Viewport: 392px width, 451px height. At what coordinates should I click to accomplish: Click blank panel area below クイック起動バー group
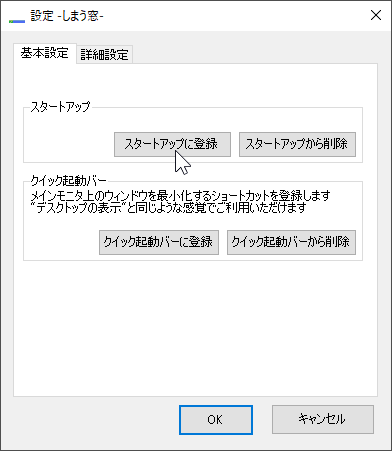click(x=195, y=327)
